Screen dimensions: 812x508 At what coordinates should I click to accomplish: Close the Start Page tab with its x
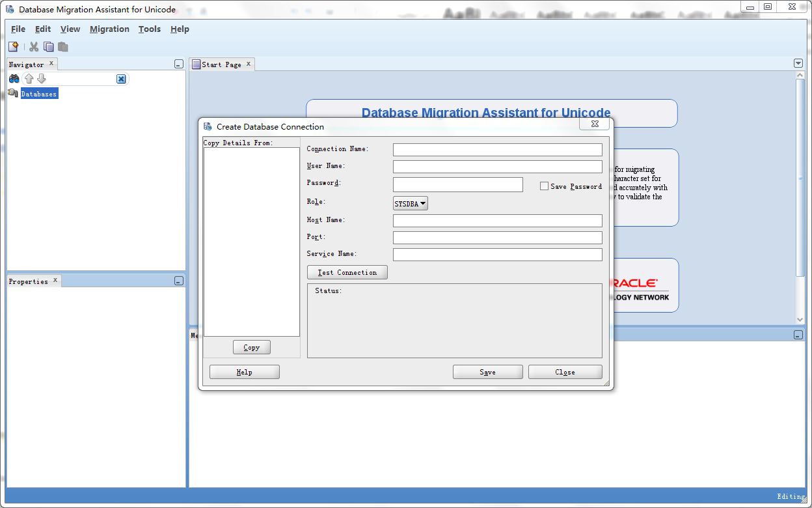pyautogui.click(x=249, y=64)
